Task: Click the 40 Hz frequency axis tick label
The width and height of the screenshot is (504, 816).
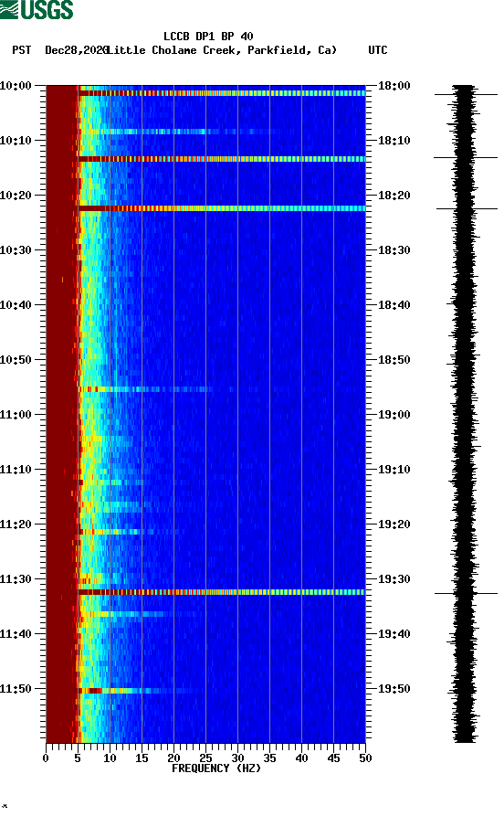Action: pyautogui.click(x=301, y=758)
